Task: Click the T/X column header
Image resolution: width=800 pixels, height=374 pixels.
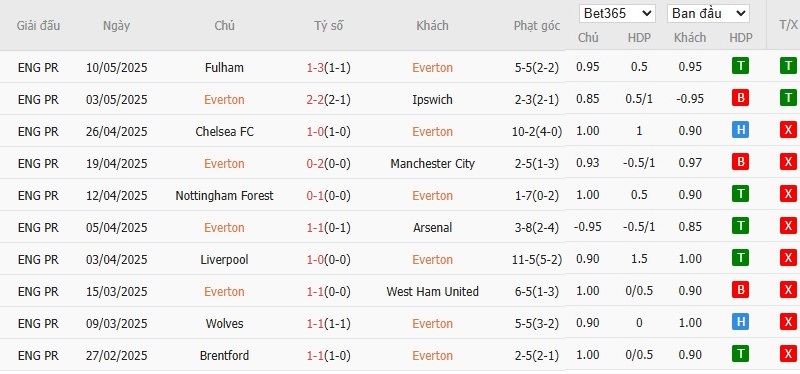Action: tap(788, 26)
